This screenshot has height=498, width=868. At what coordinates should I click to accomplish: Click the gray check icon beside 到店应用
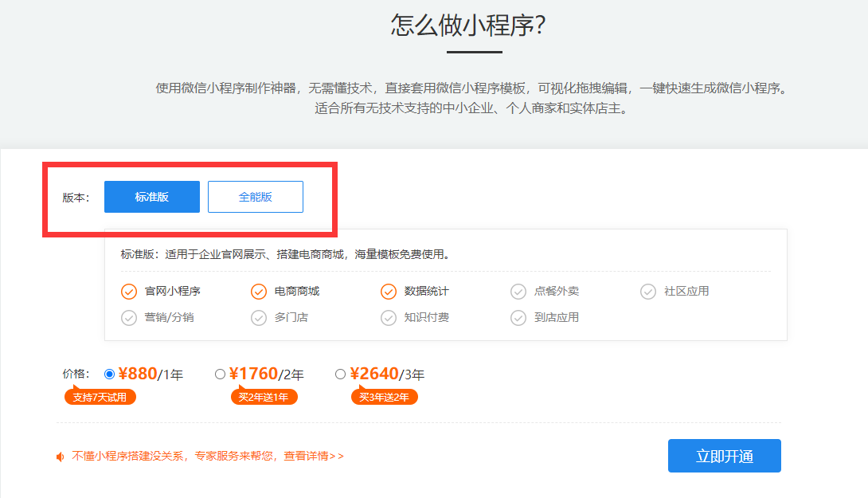(518, 318)
